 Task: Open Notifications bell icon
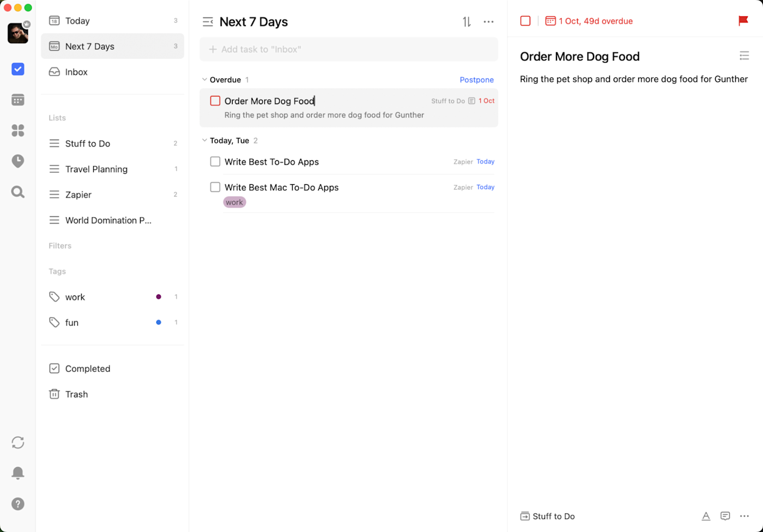pos(18,473)
